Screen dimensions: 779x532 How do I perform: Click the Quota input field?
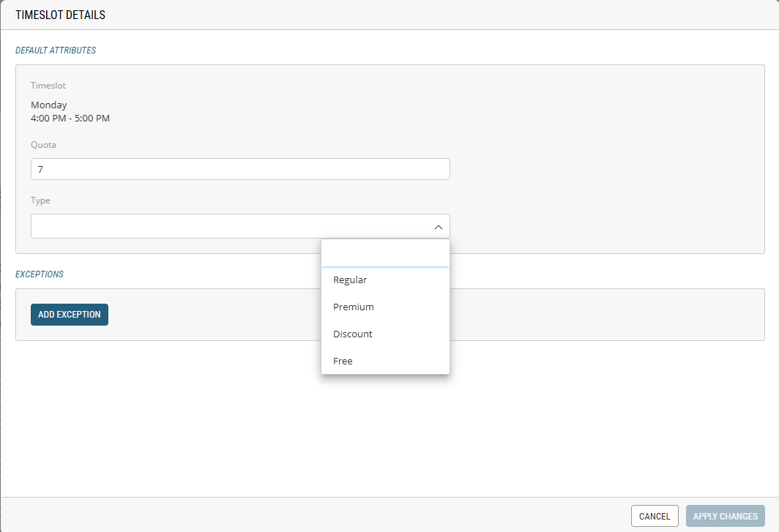(240, 169)
